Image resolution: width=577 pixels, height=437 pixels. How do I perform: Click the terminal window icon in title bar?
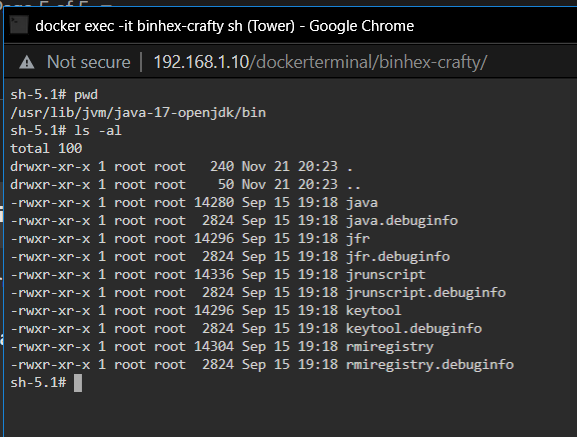[18, 25]
